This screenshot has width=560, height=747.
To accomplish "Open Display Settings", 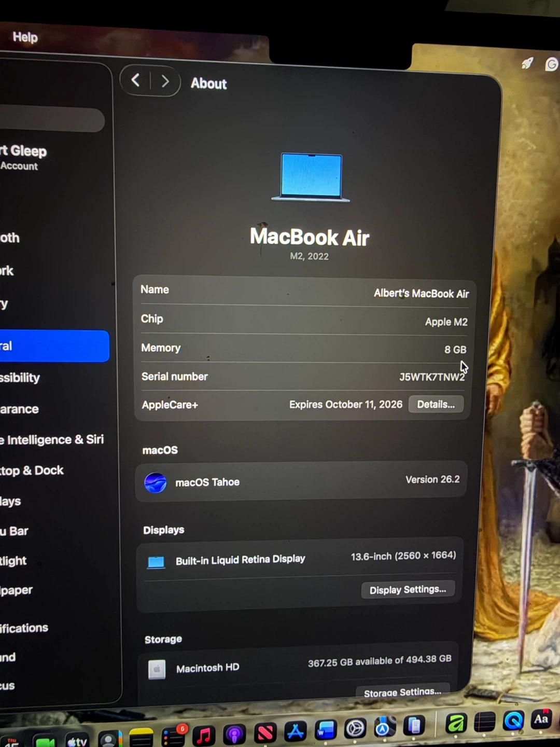I will (408, 590).
